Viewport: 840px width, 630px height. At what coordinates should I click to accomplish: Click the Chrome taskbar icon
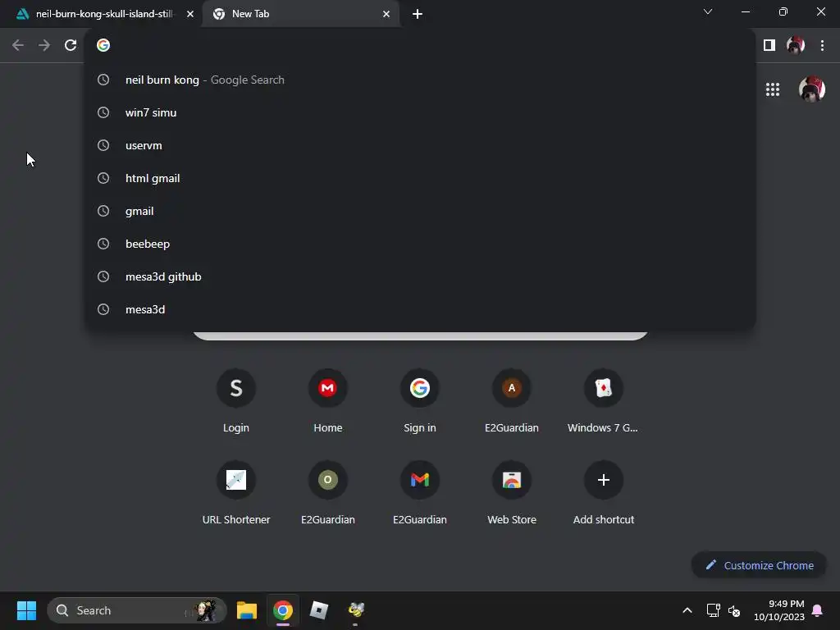point(283,610)
